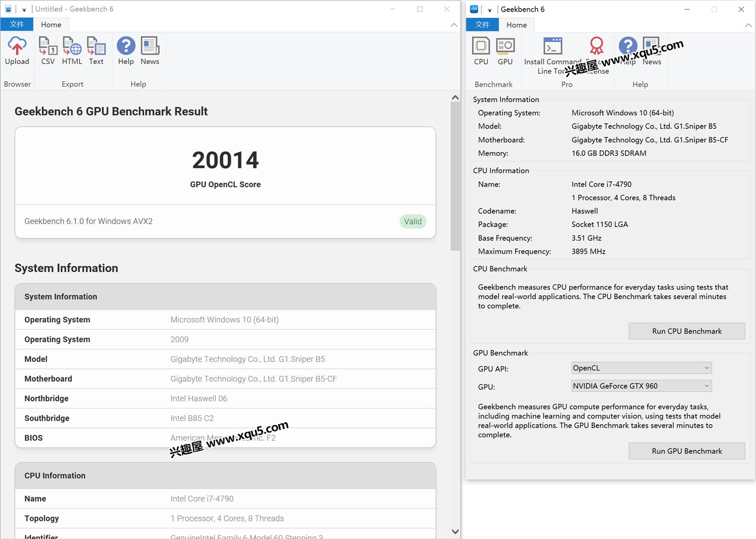Collapse the ribbon in the Geekbench 6 window

click(748, 25)
